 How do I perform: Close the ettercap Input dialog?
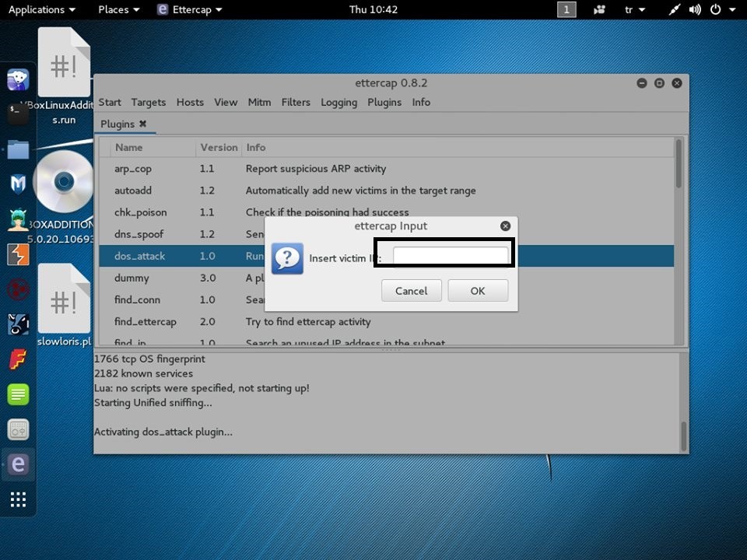click(x=506, y=226)
